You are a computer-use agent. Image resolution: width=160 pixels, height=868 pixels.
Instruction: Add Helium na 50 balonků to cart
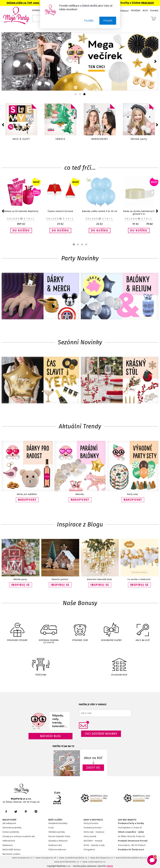[21, 230]
